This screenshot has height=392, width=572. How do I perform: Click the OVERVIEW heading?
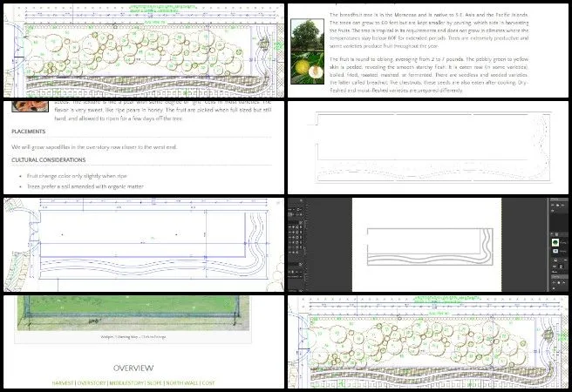(133, 368)
